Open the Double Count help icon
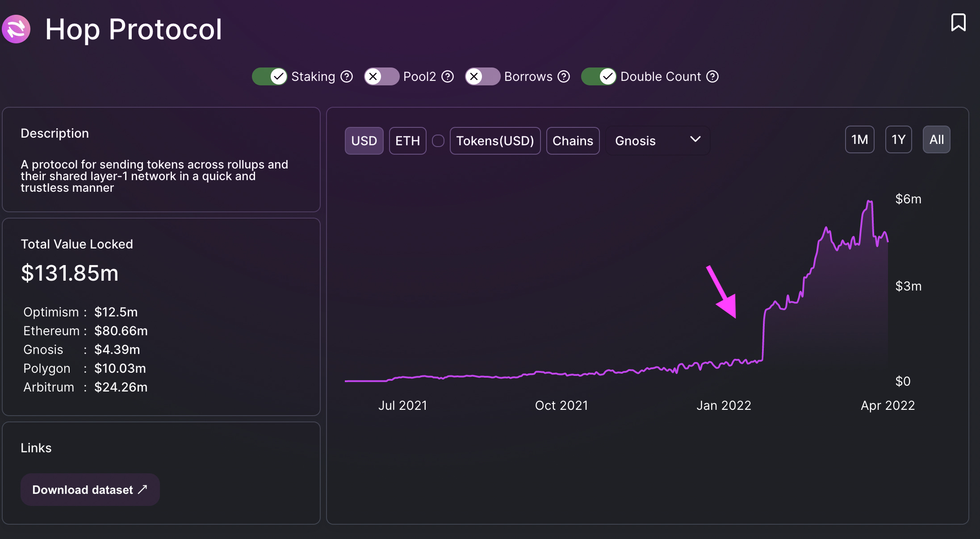The height and width of the screenshot is (539, 980). (712, 77)
